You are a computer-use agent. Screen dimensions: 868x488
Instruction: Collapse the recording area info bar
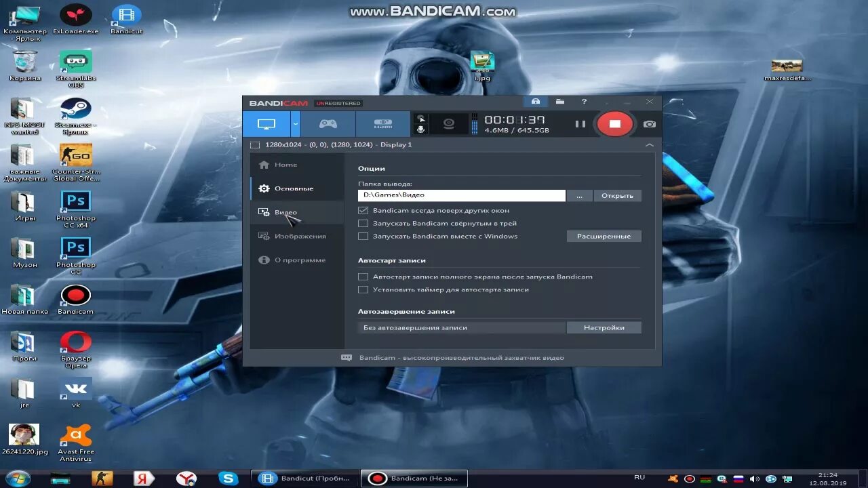[x=650, y=145]
